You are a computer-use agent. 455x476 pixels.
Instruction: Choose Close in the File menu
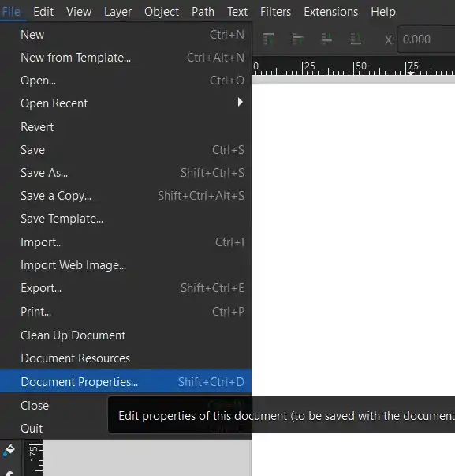tap(35, 406)
